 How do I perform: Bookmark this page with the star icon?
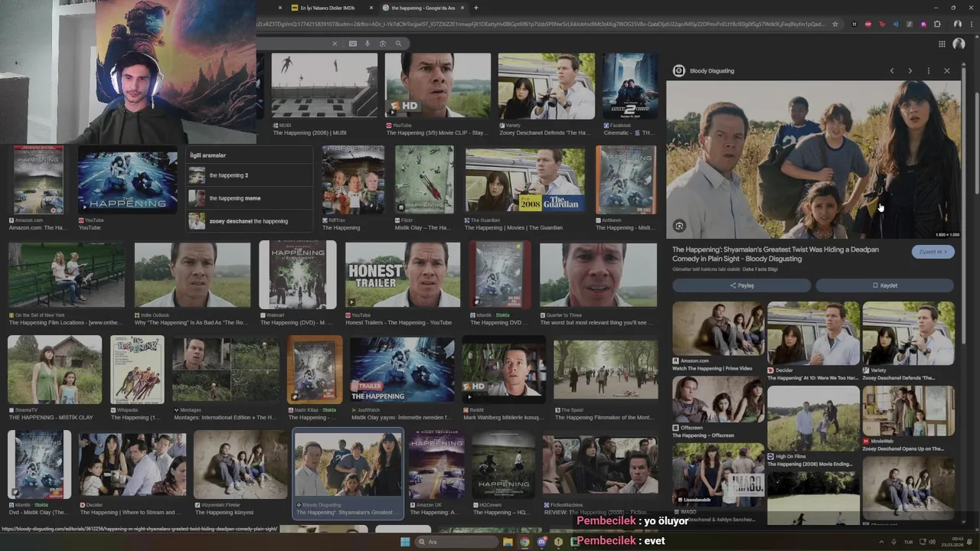pos(835,24)
